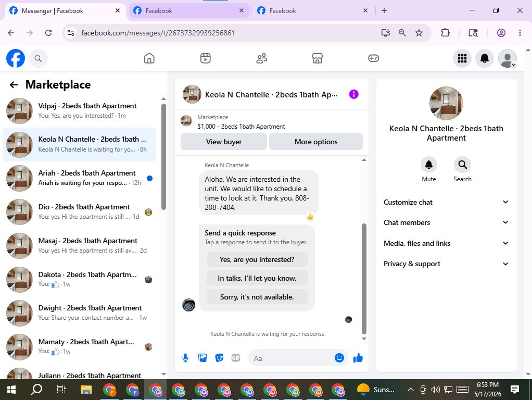Open File Explorer from the taskbar
This screenshot has width=532, height=400.
[86, 390]
